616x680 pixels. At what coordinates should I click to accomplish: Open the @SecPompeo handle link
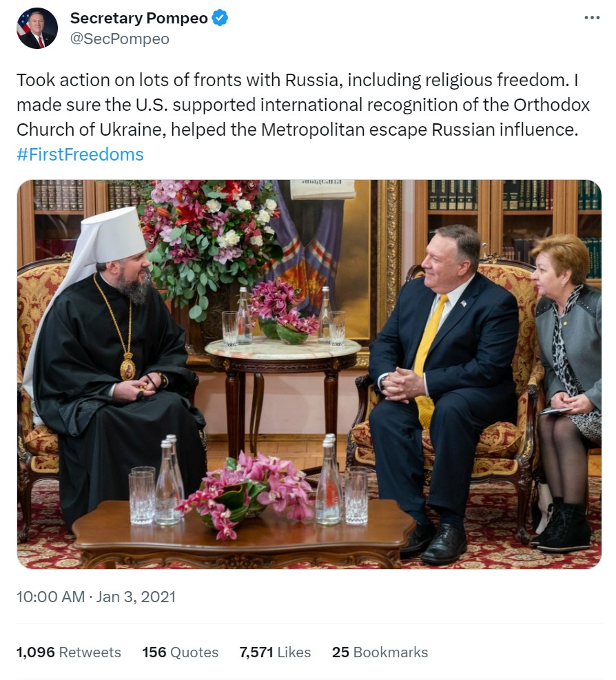119,39
